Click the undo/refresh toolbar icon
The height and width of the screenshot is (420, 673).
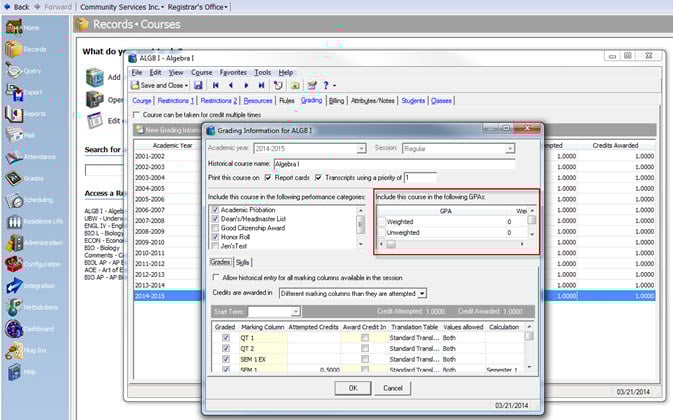point(278,85)
